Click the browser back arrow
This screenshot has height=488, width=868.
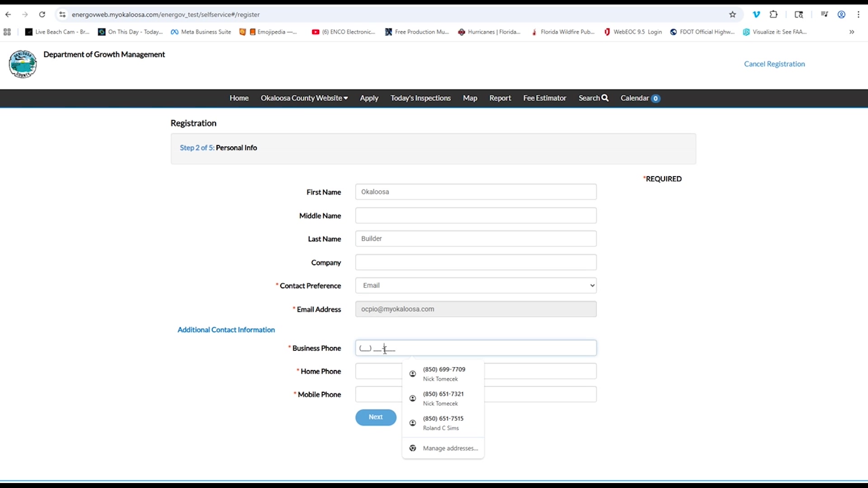coord(8,14)
